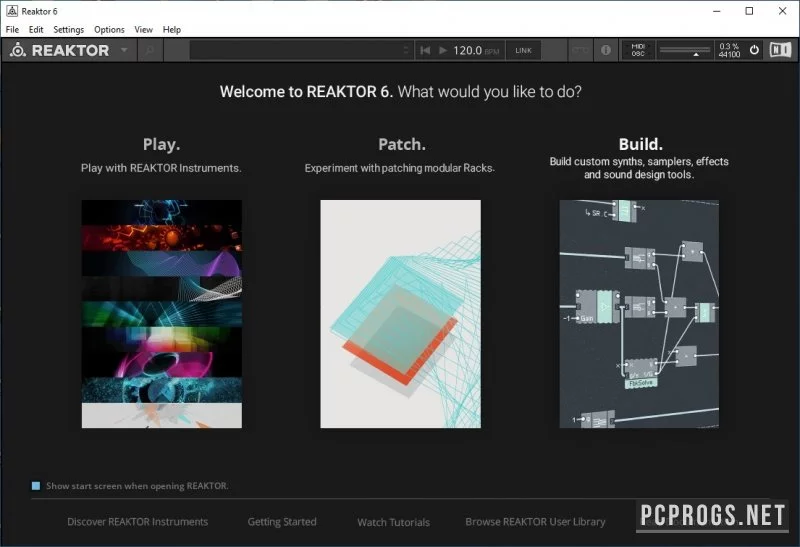Click the rewind to start transport button

pyautogui.click(x=425, y=50)
